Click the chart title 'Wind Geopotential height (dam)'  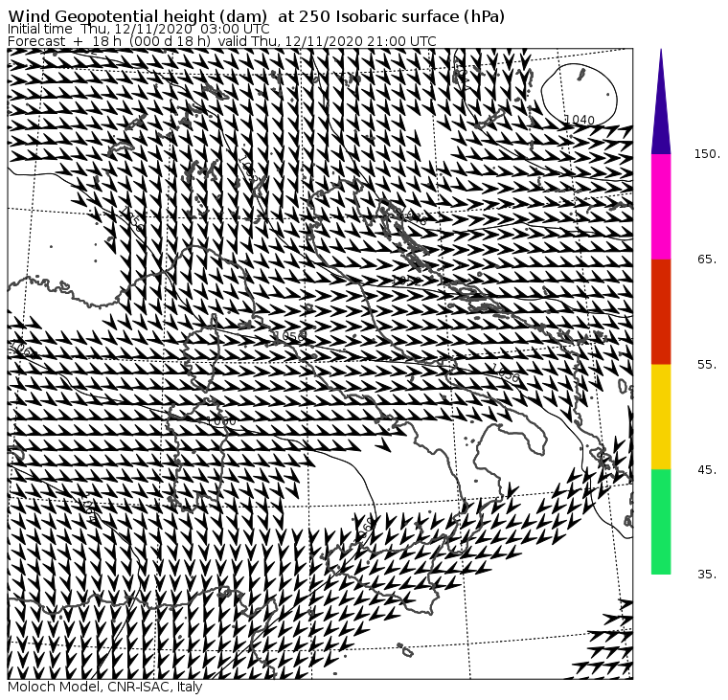coord(137,16)
